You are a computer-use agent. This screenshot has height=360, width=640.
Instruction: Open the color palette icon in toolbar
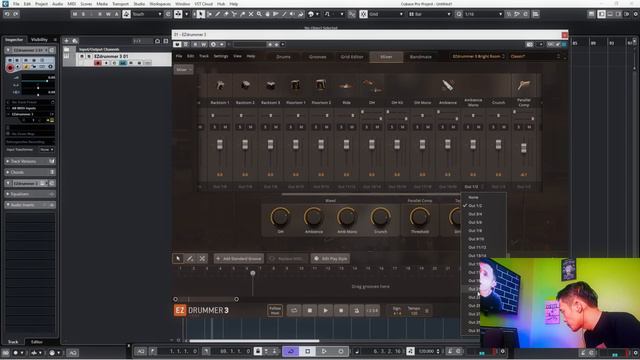[311, 14]
